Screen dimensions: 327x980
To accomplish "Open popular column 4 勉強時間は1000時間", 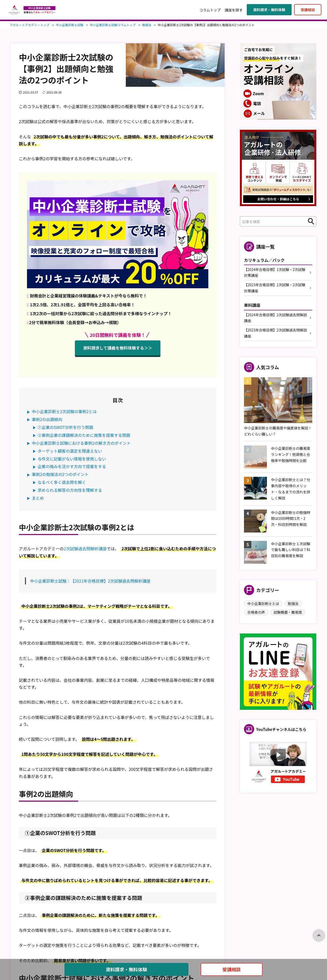I will (x=278, y=521).
